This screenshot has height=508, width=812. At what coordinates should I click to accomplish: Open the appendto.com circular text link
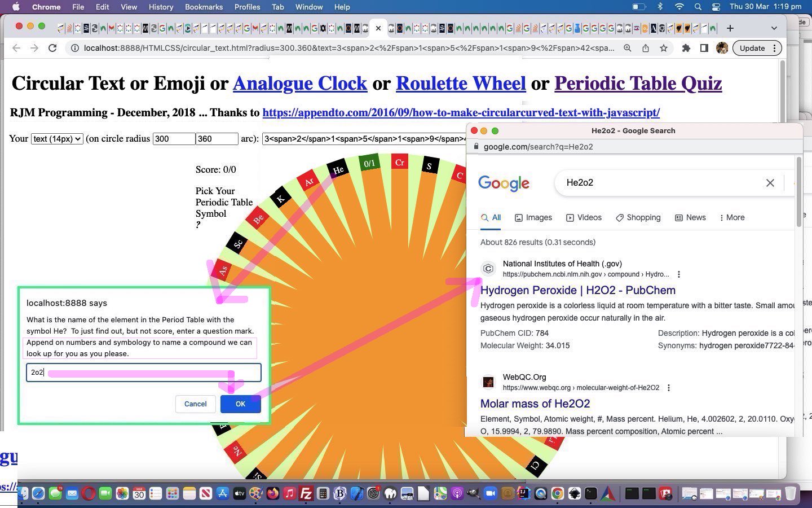[461, 112]
